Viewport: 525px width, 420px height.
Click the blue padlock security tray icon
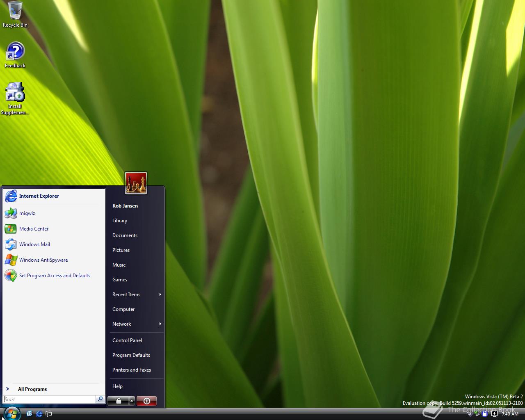(484, 414)
